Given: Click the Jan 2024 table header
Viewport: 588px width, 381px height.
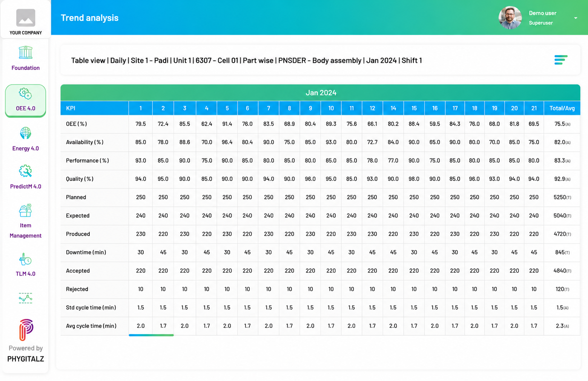Looking at the screenshot, I should pos(321,93).
